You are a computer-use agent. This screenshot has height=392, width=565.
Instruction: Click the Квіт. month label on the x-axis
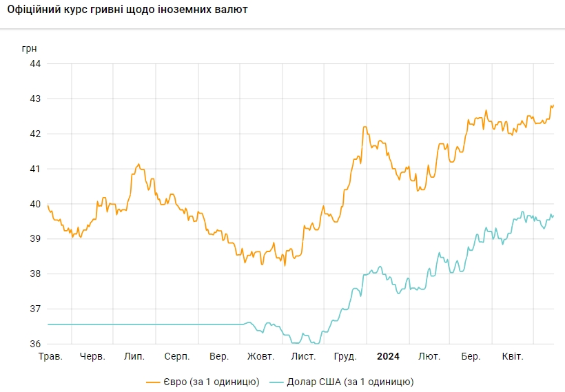(512, 356)
